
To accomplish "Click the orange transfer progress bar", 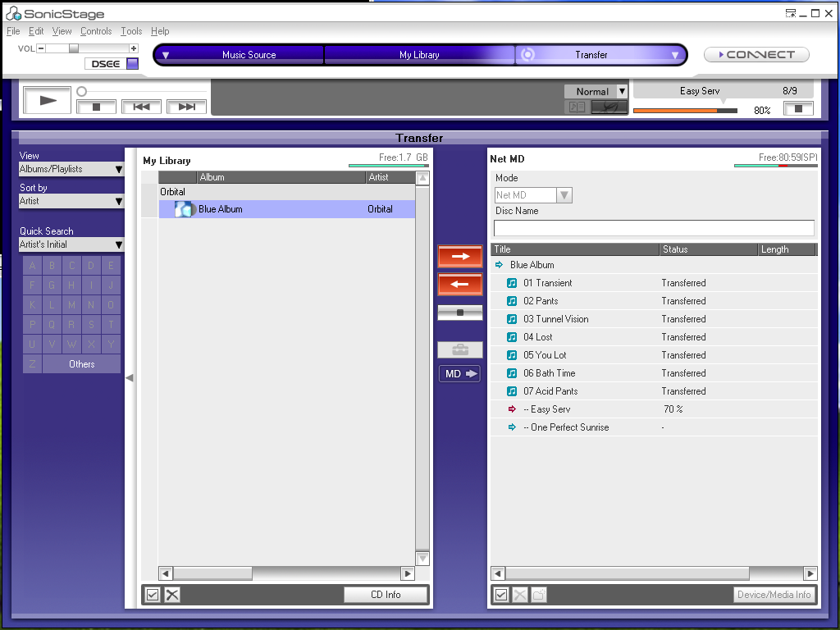I will (x=685, y=111).
